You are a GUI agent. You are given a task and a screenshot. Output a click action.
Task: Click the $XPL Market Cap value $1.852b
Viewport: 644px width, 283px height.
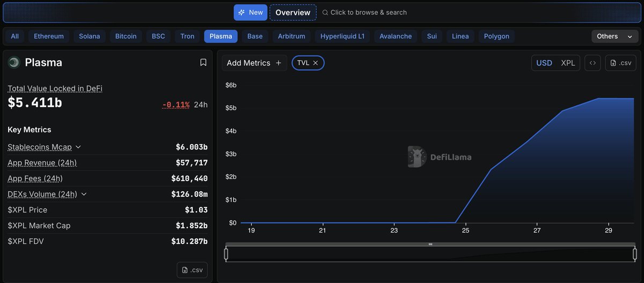[192, 226]
